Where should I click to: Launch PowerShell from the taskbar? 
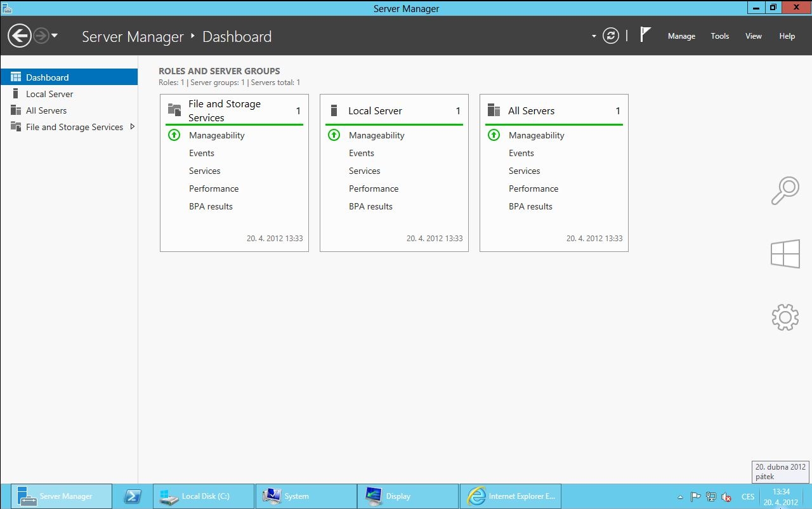coord(133,496)
